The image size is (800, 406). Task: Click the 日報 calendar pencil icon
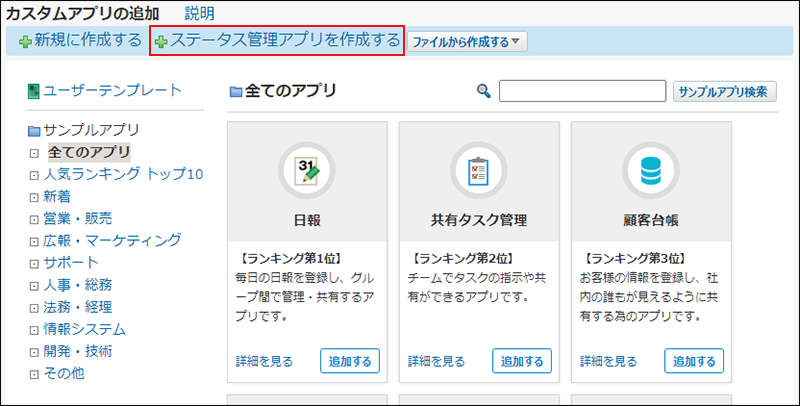coord(307,170)
